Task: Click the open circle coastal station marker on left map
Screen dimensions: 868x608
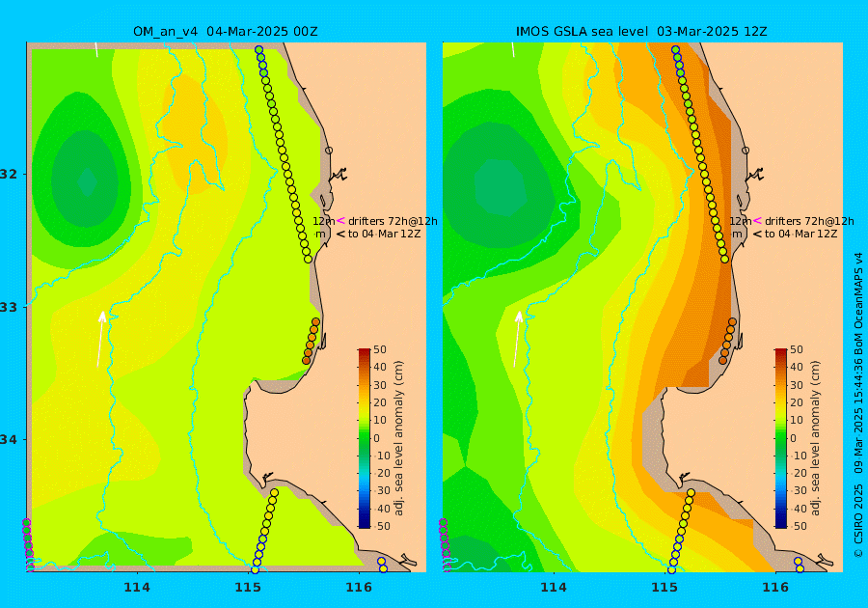Action: (x=329, y=150)
